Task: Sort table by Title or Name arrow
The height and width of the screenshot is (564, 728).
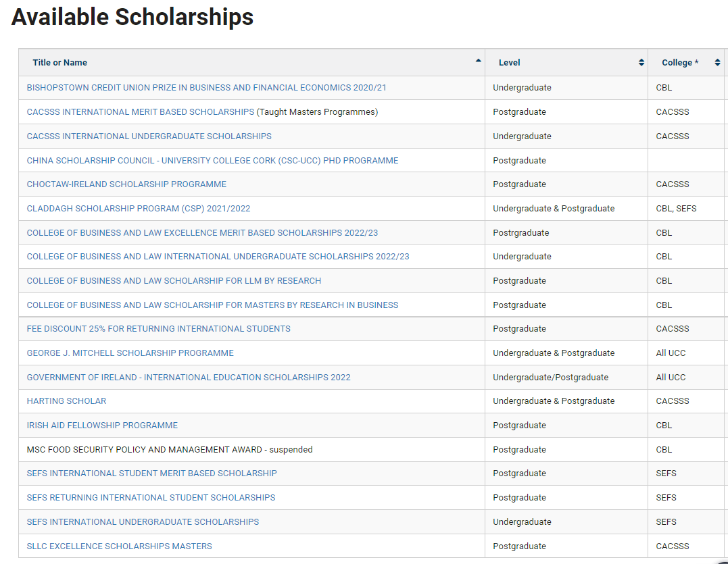Action: click(478, 61)
